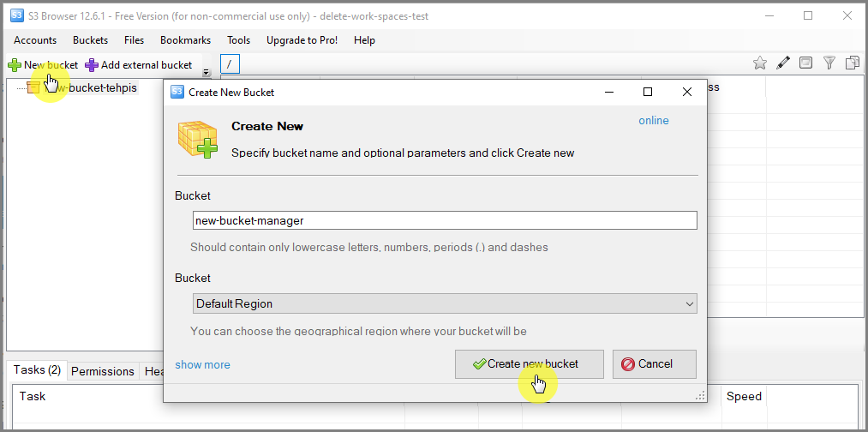The height and width of the screenshot is (432, 868).
Task: Open the bucket toolbar overflow arrow
Action: point(207,73)
